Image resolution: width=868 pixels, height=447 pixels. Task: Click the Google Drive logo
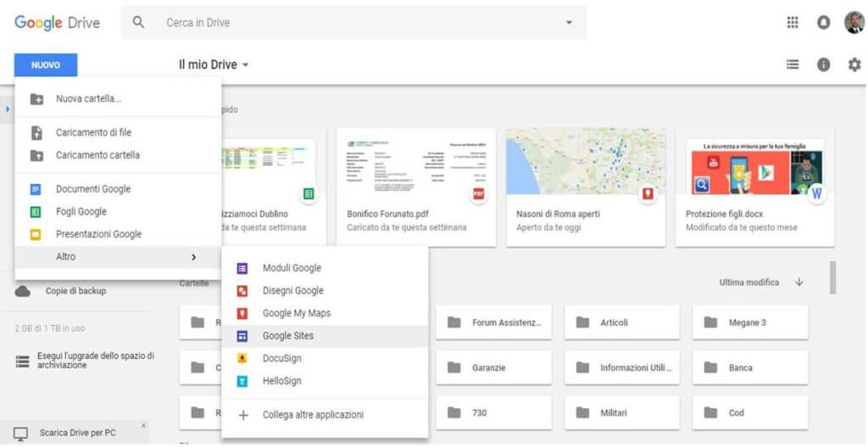point(57,23)
